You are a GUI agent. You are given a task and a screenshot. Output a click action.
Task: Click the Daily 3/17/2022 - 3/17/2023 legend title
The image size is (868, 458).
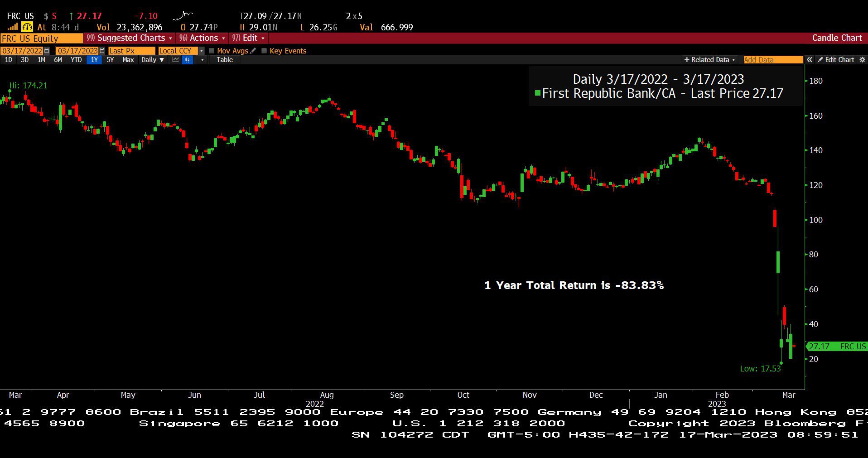(658, 79)
